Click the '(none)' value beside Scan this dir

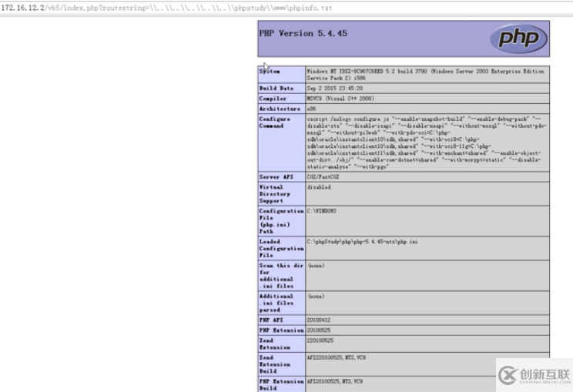pyautogui.click(x=316, y=266)
